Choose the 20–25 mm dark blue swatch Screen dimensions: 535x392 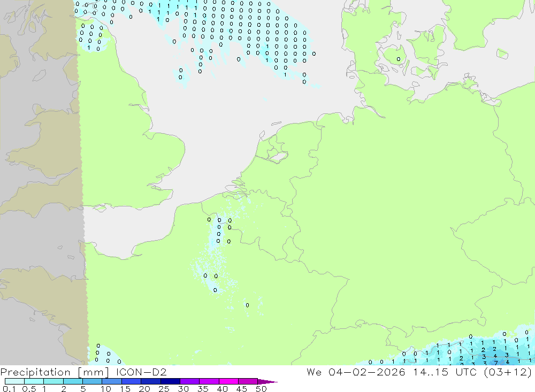[x=151, y=381]
